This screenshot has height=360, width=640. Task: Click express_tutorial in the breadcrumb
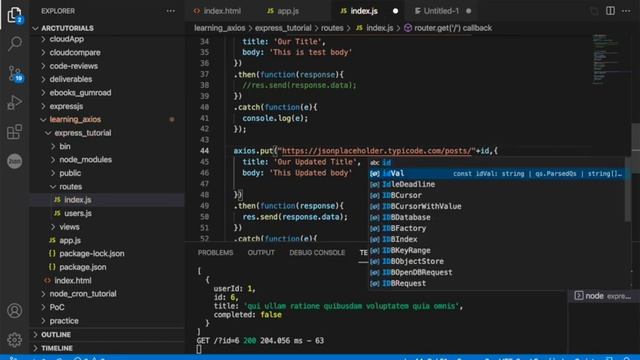(283, 28)
